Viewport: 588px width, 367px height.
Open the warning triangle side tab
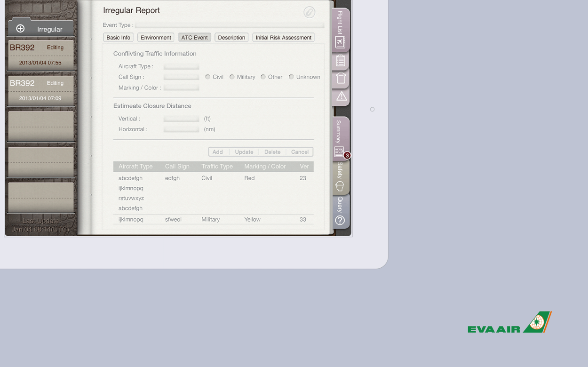click(x=341, y=96)
